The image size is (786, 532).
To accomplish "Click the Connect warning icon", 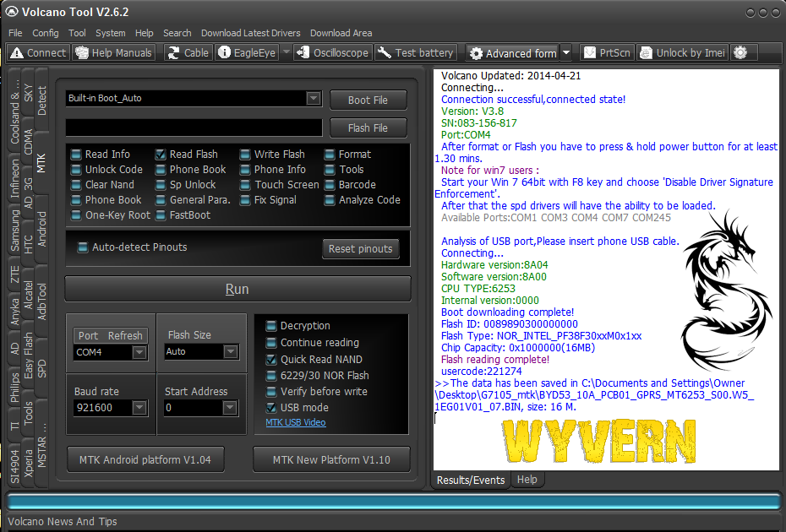I will [17, 53].
